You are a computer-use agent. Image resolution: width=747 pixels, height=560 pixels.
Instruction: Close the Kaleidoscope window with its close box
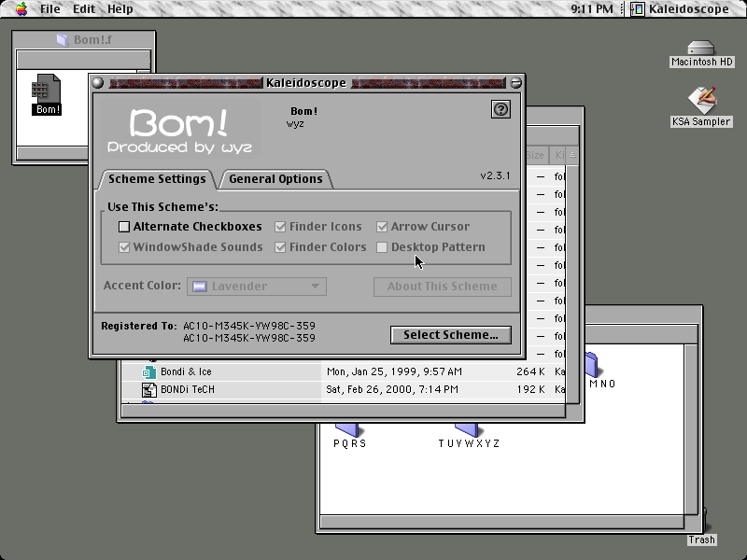click(x=98, y=83)
